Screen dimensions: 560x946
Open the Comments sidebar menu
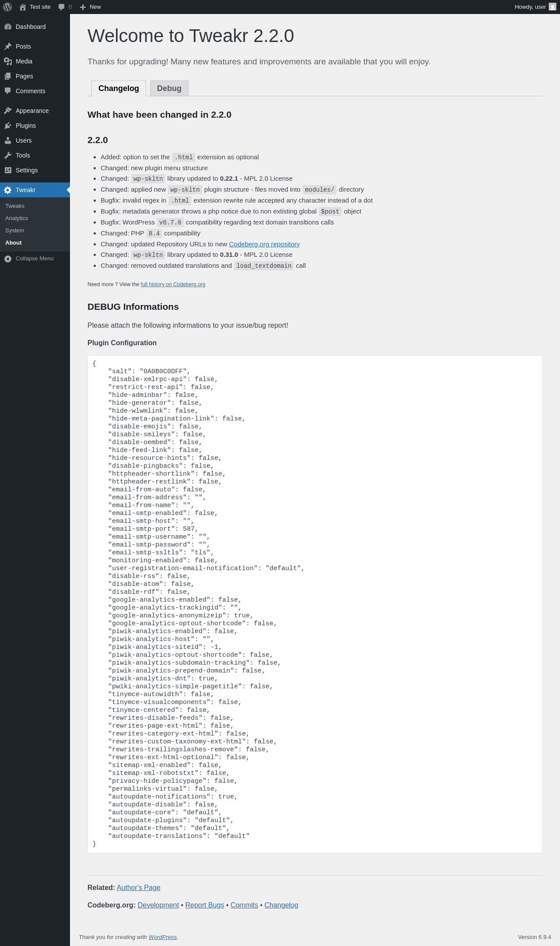(31, 91)
